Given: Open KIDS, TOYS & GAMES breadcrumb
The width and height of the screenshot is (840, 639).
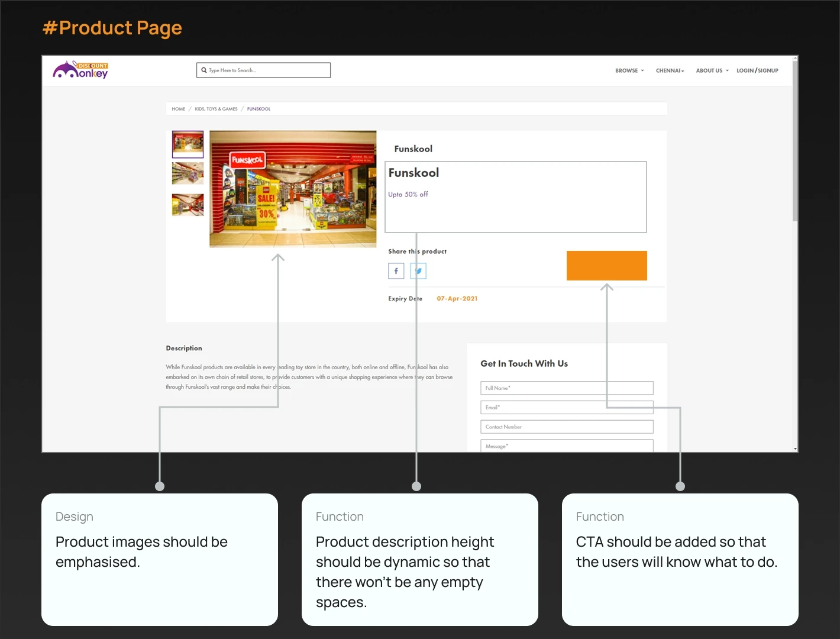Looking at the screenshot, I should tap(216, 109).
